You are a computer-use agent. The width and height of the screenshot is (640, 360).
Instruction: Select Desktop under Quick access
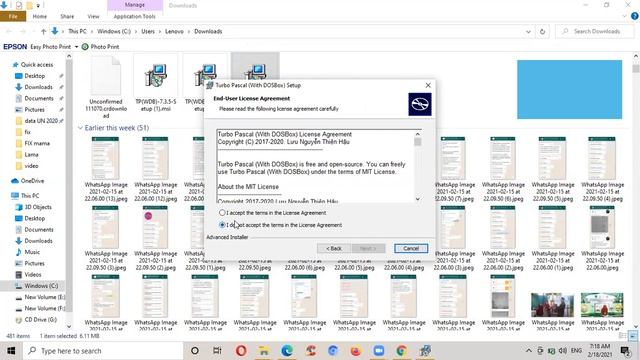(34, 76)
